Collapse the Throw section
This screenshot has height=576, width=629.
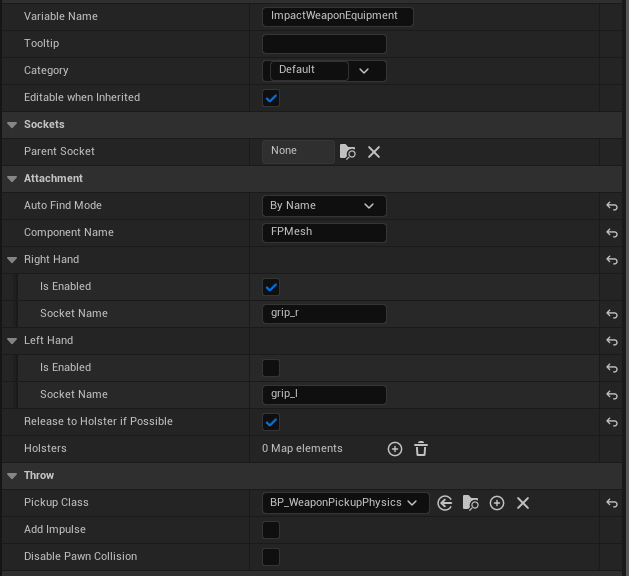pos(12,476)
